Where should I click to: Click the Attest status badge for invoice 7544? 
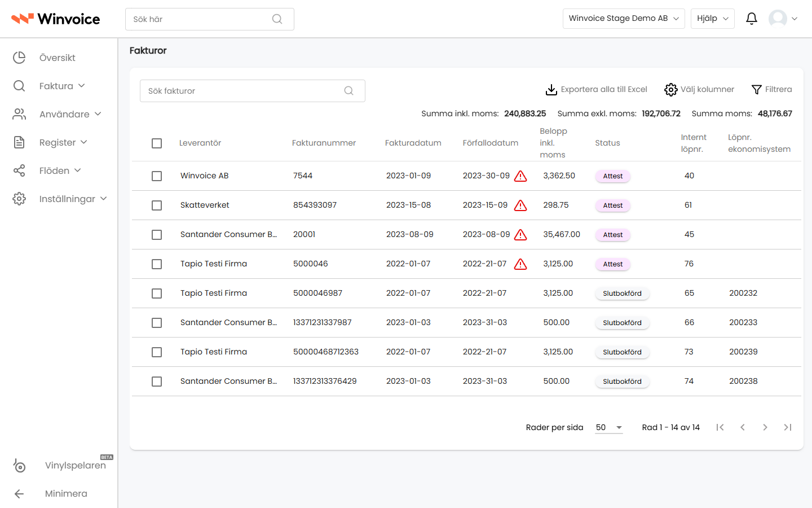click(x=613, y=176)
